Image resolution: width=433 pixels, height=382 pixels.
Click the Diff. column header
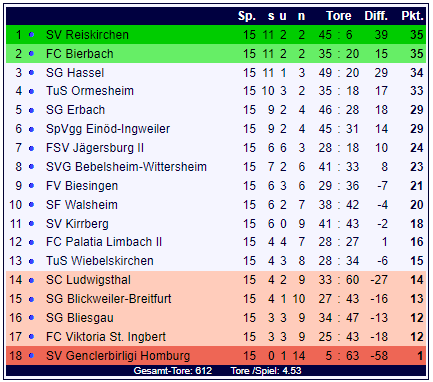click(376, 16)
